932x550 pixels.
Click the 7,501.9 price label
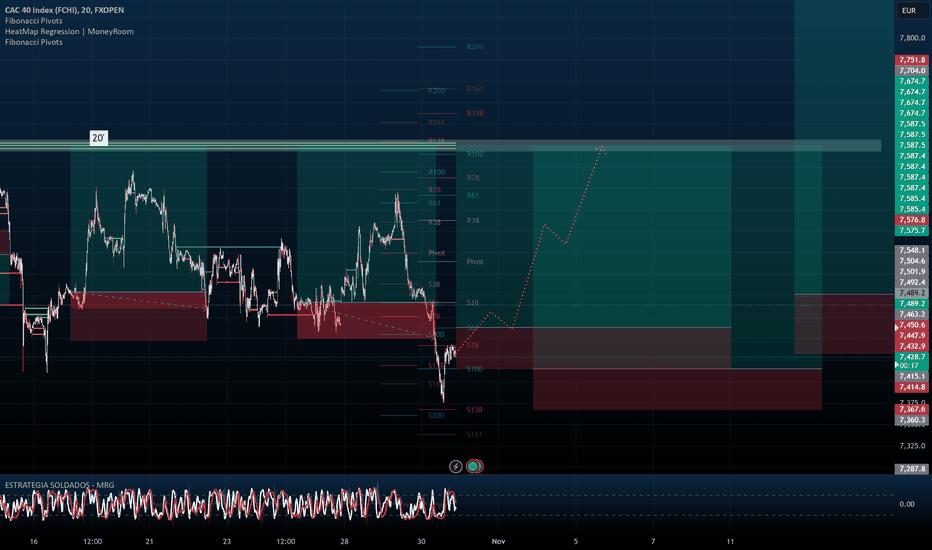pyautogui.click(x=912, y=272)
